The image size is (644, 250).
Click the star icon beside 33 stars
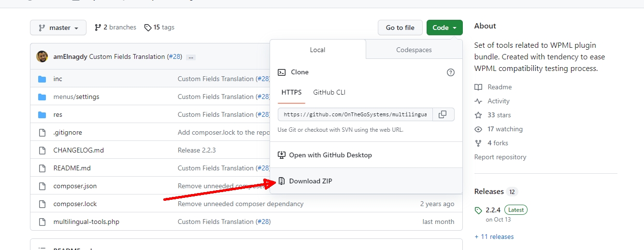pos(478,115)
